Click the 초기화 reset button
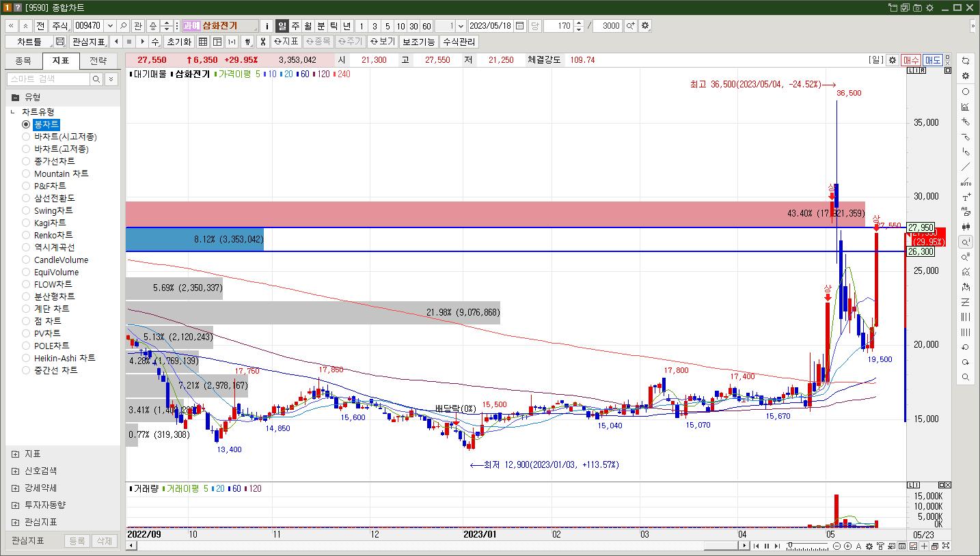This screenshot has height=556, width=980. point(179,42)
